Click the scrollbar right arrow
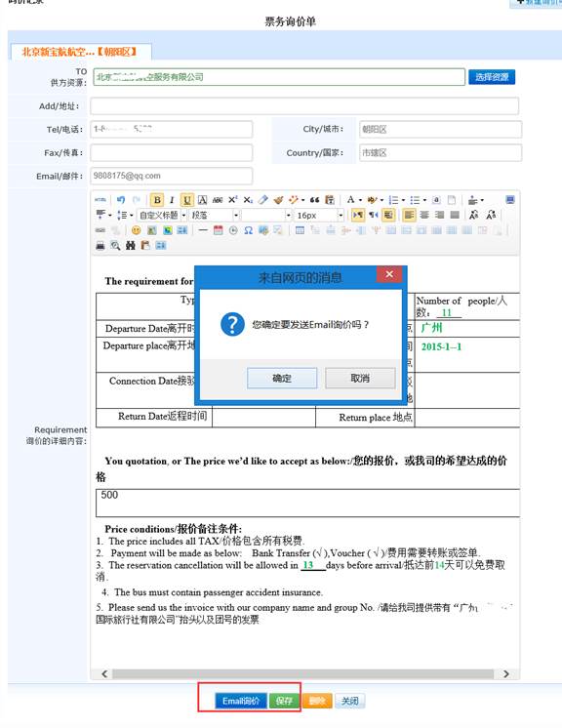The height and width of the screenshot is (728, 562). tap(505, 673)
